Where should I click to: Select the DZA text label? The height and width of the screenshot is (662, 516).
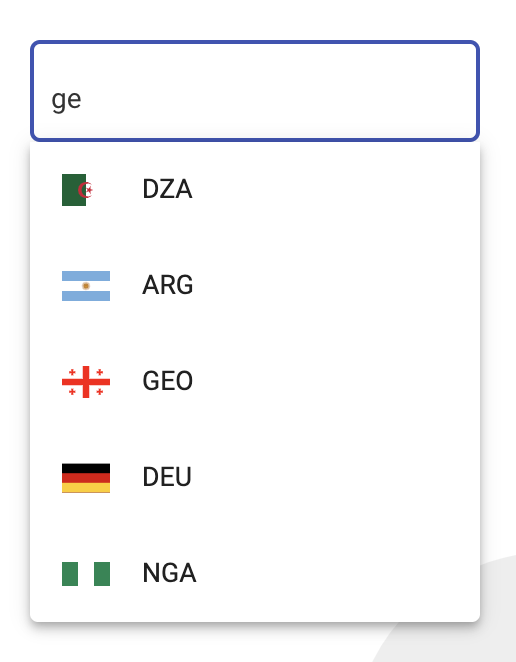click(167, 189)
